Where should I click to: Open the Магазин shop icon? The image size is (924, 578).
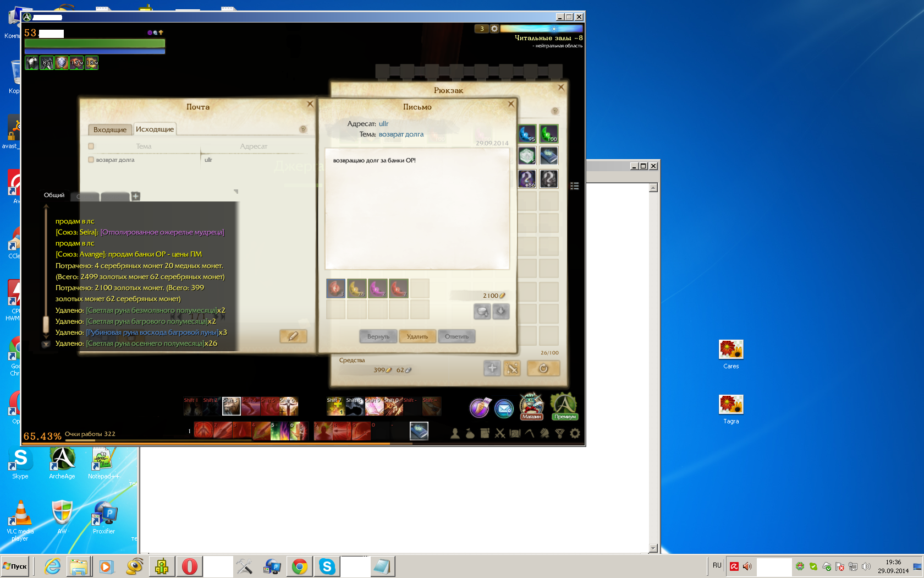(531, 406)
